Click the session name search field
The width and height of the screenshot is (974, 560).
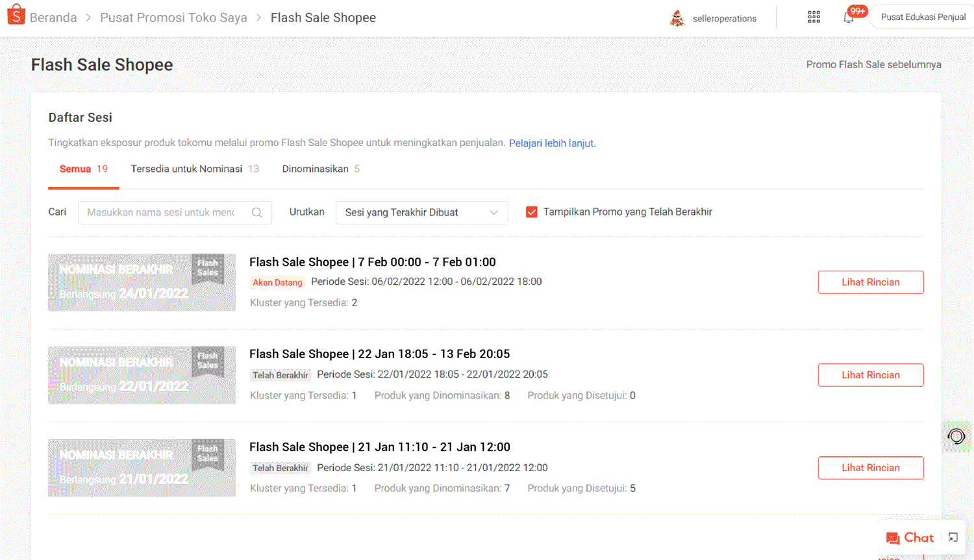(x=162, y=212)
